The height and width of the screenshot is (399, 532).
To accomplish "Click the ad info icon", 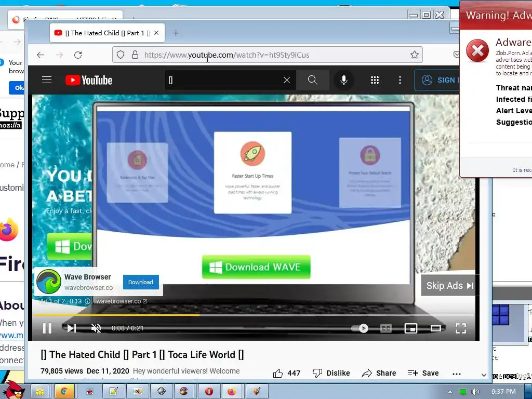I will point(87,301).
